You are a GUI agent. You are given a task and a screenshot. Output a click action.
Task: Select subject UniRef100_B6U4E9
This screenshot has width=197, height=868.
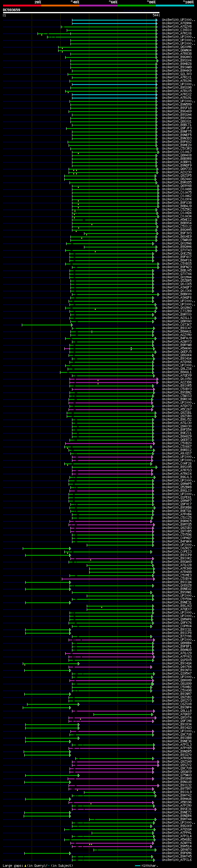click(177, 237)
